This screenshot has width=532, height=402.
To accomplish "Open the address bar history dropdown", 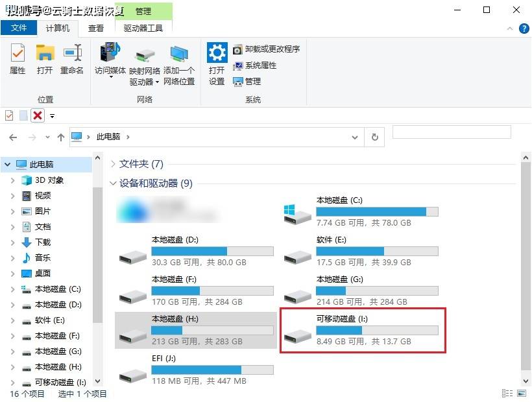I will 355,137.
